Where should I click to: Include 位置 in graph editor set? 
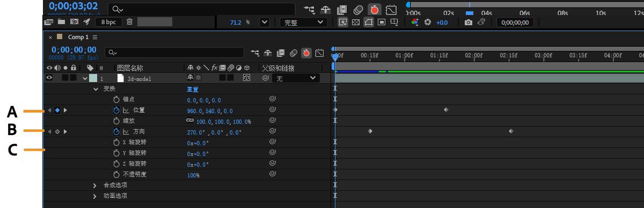coord(126,110)
